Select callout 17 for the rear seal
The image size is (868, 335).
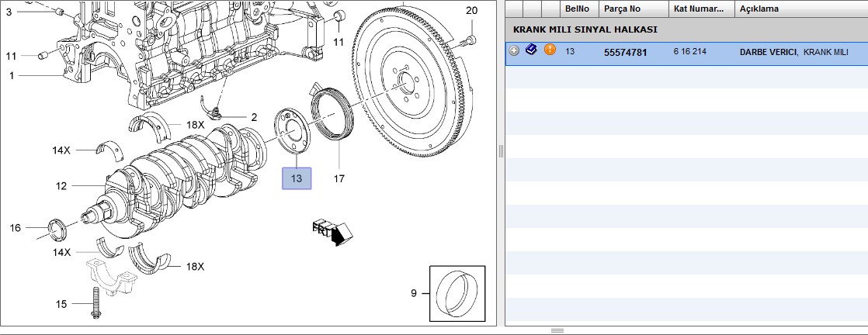click(339, 178)
